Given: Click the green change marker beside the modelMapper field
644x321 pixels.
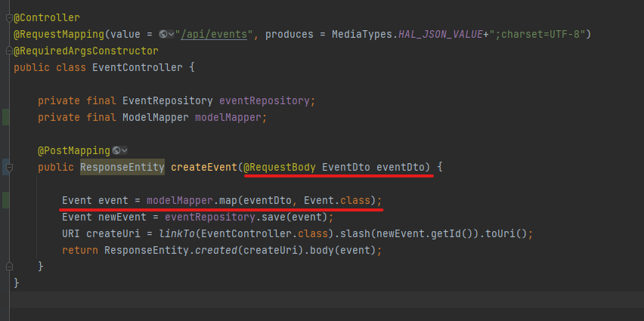Looking at the screenshot, I should pos(6,117).
